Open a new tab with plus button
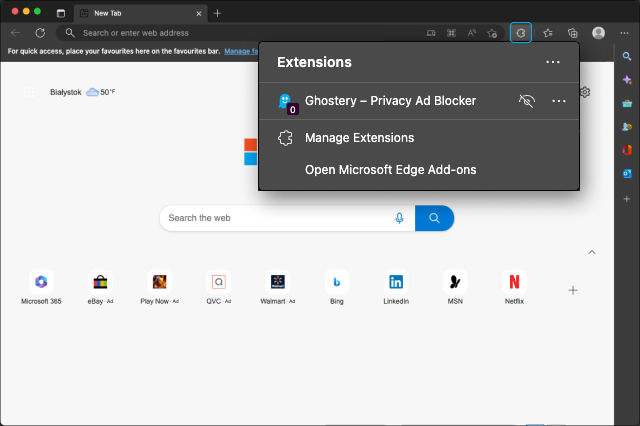640x426 pixels. point(218,13)
